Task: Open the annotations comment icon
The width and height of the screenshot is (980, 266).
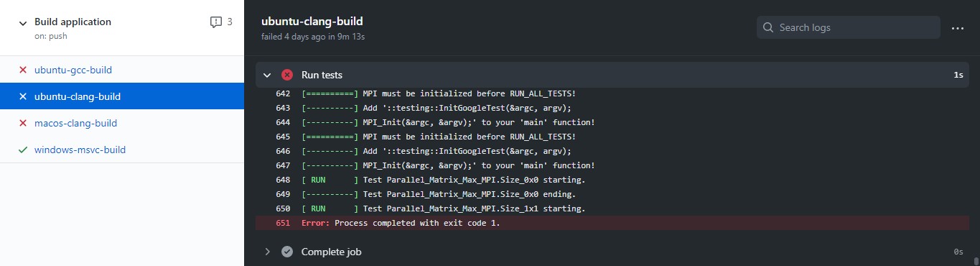Action: tap(215, 22)
